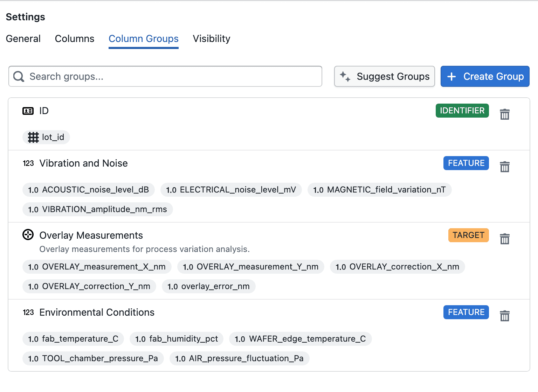Select the overlay_error_nm column chip
The width and height of the screenshot is (538, 392).
pyautogui.click(x=209, y=286)
